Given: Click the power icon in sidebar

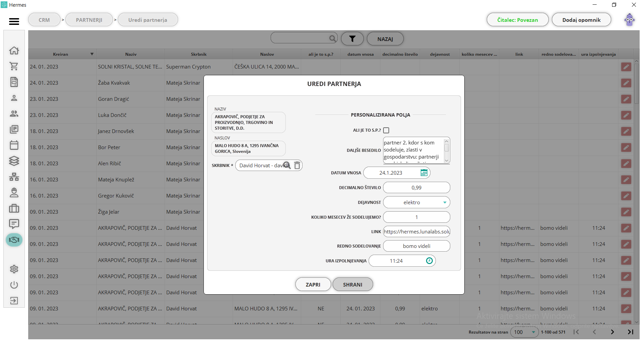Looking at the screenshot, I should point(14,285).
